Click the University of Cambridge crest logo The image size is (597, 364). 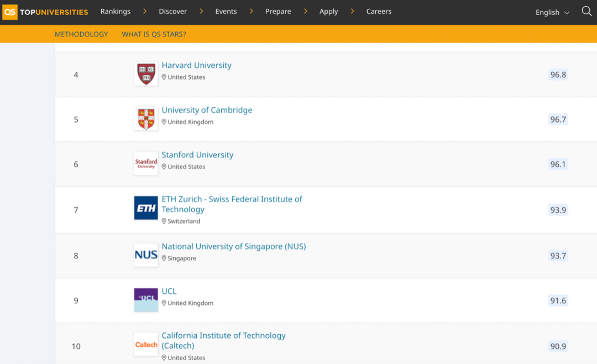pyautogui.click(x=146, y=119)
